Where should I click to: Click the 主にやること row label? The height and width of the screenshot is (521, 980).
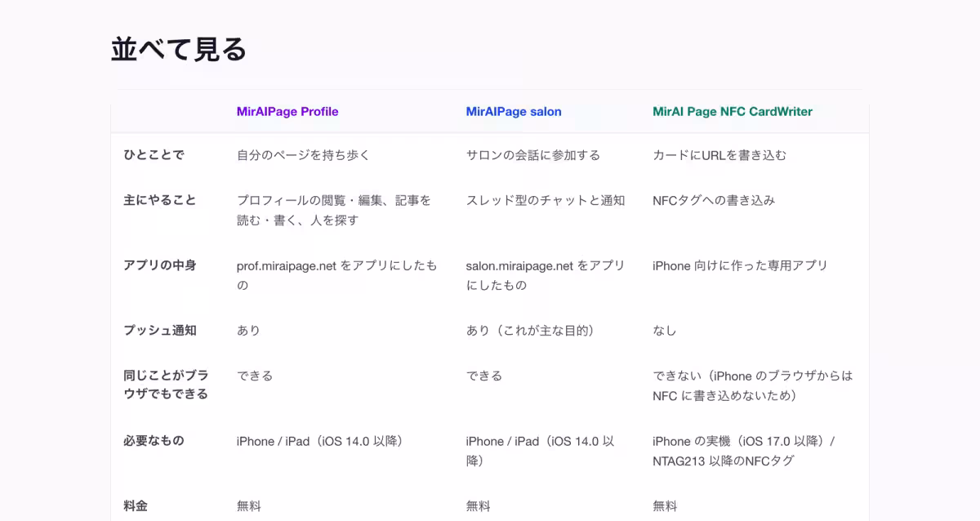coord(160,200)
